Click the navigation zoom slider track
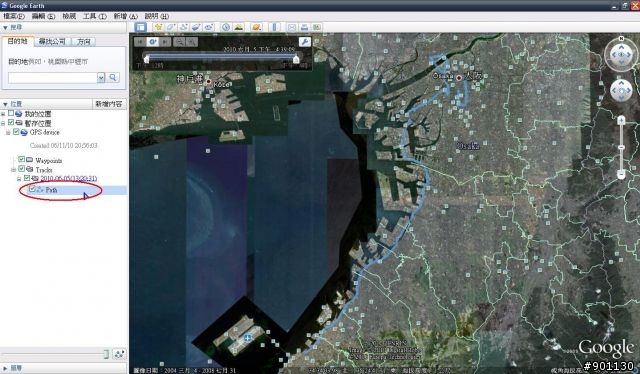Image resolution: width=640 pixels, height=374 pixels. point(621,147)
